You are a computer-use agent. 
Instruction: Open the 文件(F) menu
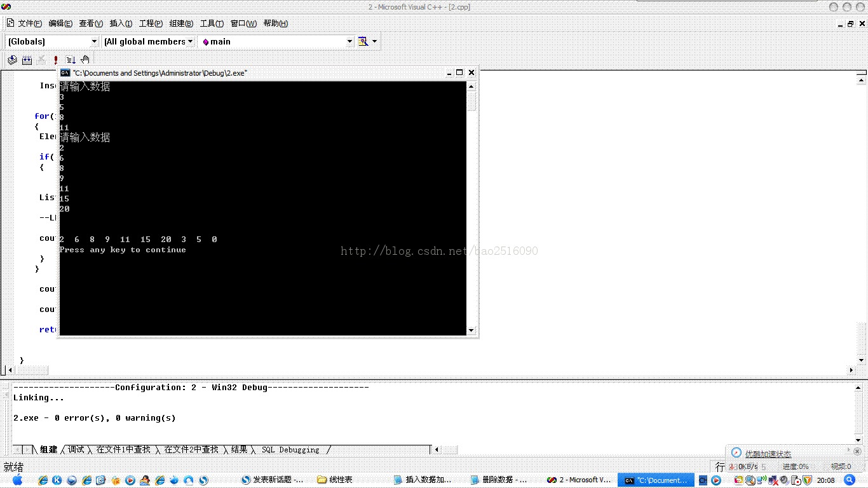tap(30, 24)
